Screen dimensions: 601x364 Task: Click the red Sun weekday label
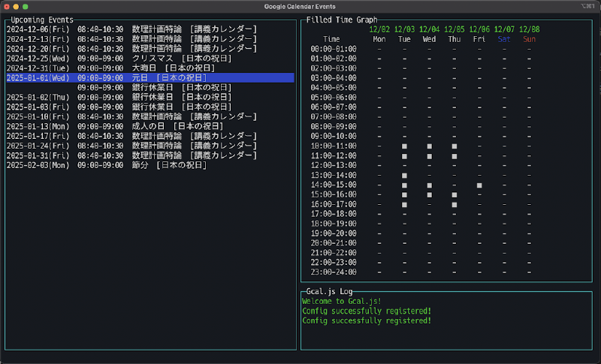530,39
